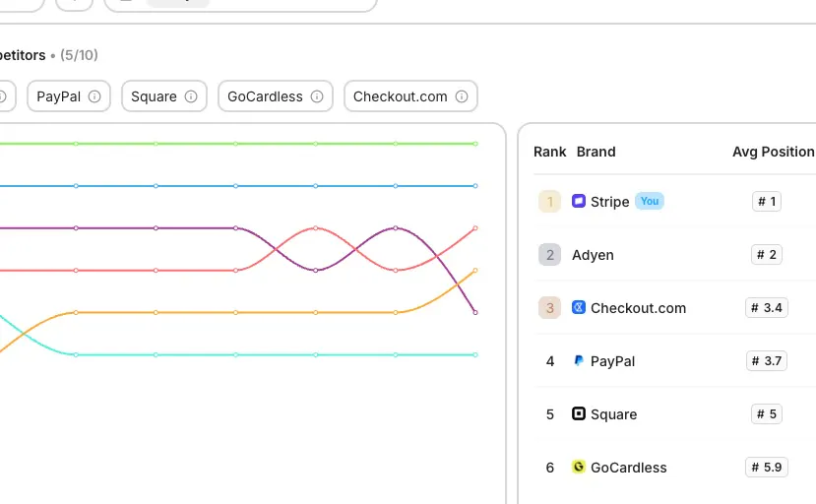Click the GoCardless logo icon
This screenshot has width=816, height=504.
tap(579, 467)
